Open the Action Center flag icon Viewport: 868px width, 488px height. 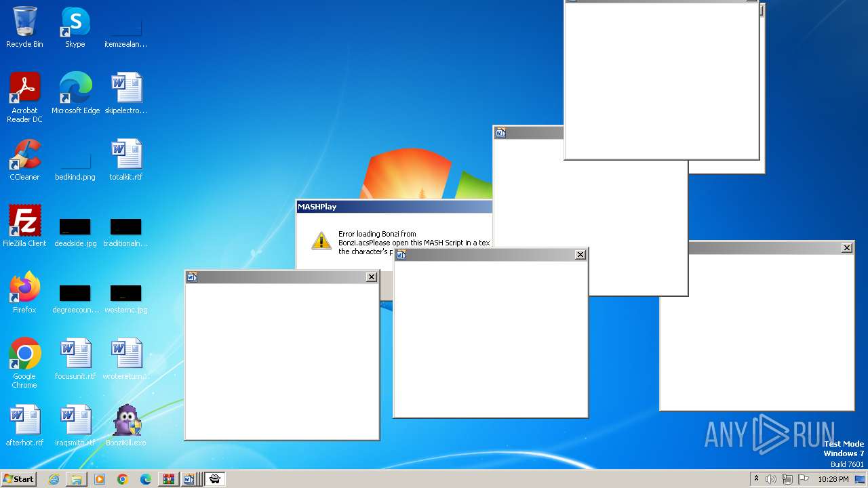pos(804,479)
